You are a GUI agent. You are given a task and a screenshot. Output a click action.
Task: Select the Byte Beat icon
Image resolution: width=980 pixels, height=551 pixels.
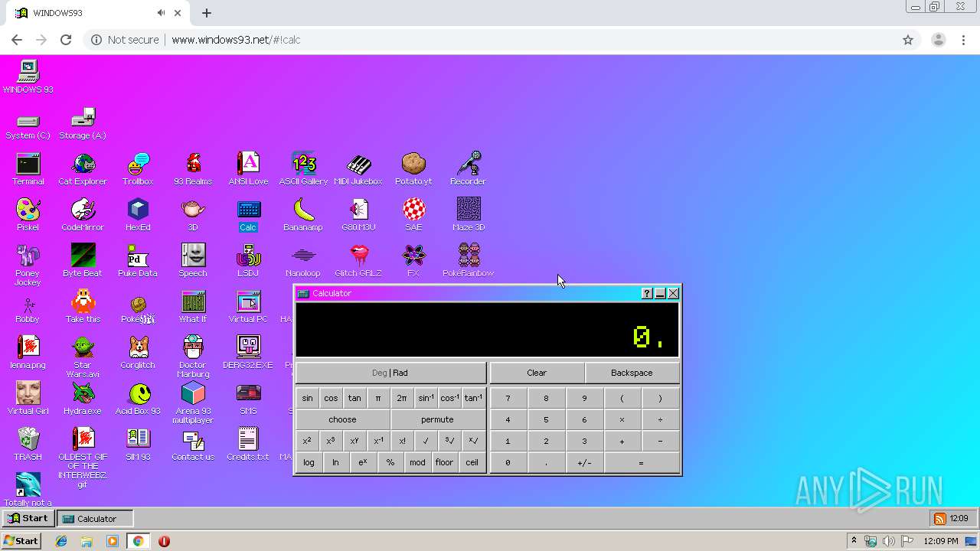pos(83,261)
